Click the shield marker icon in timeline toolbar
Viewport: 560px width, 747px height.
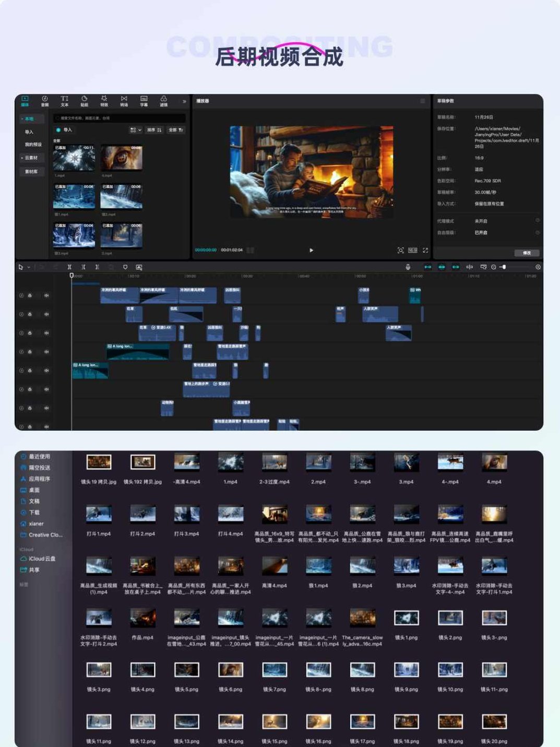click(125, 267)
